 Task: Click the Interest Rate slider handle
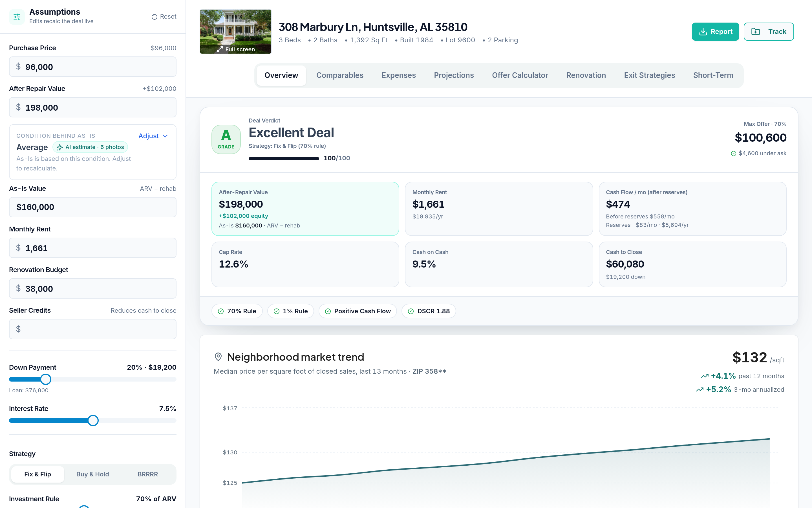click(93, 421)
